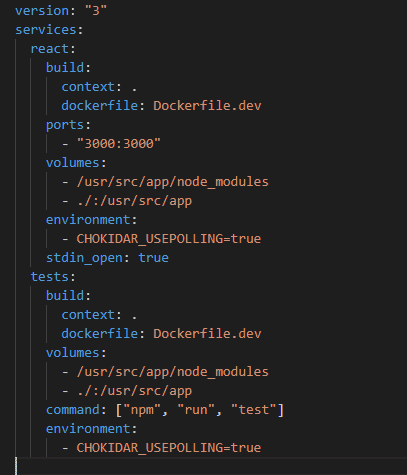Click the stdin_open key
Viewport: 407px width, 475px height.
[x=84, y=258]
